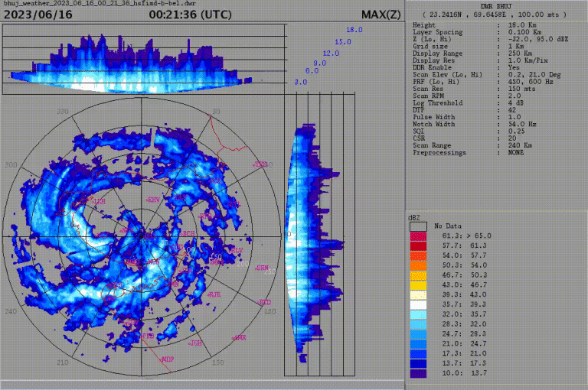Click the 46.7: 50.3 dotted amber swatch
The height and width of the screenshot is (390, 588).
click(418, 275)
